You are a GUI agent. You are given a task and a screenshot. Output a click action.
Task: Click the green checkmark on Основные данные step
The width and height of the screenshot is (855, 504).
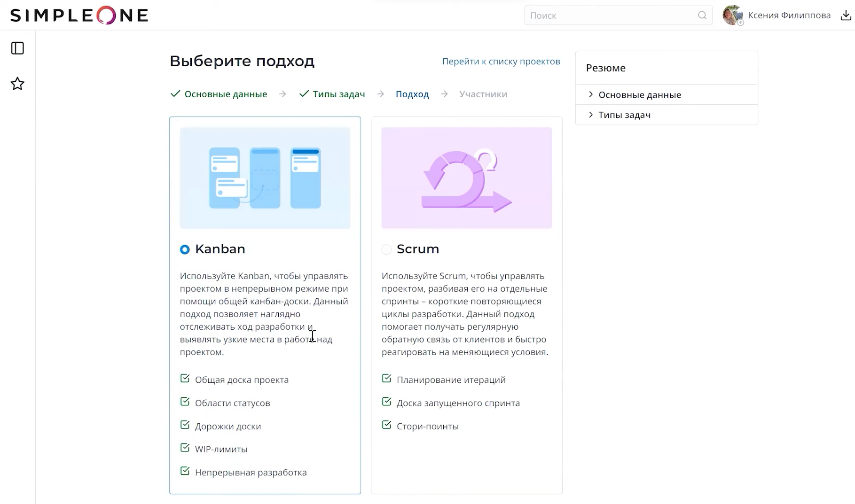point(175,94)
